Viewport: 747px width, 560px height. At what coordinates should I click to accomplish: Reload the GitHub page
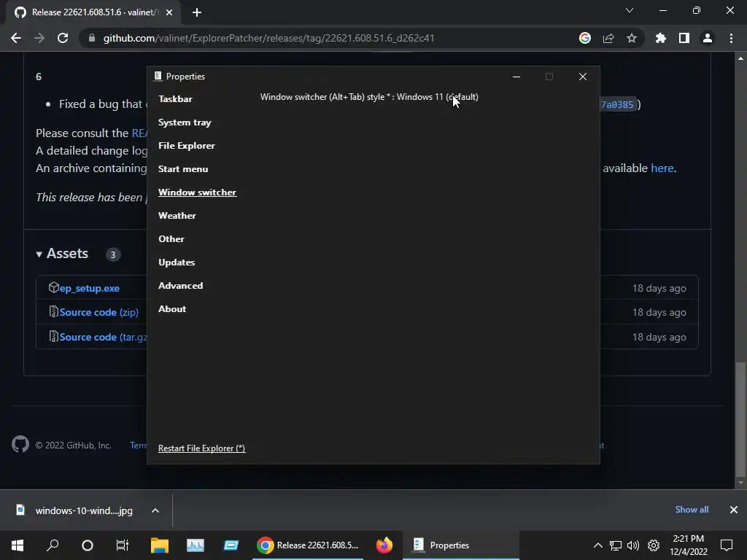coord(63,38)
